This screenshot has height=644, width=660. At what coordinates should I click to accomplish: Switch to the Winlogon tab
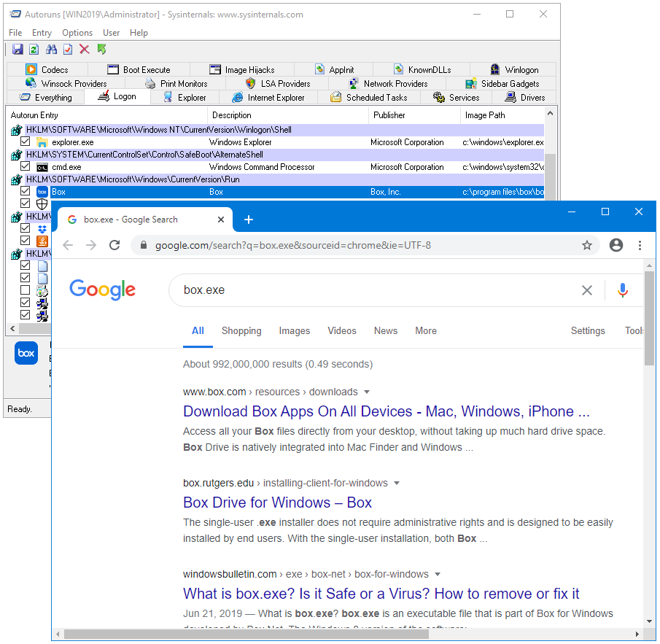coord(514,70)
